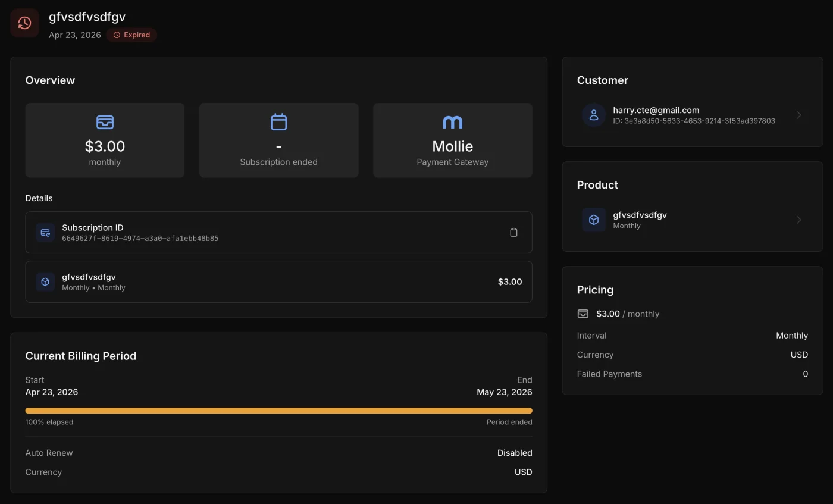833x504 pixels.
Task: Open product details via chevron arrow
Action: click(x=799, y=220)
